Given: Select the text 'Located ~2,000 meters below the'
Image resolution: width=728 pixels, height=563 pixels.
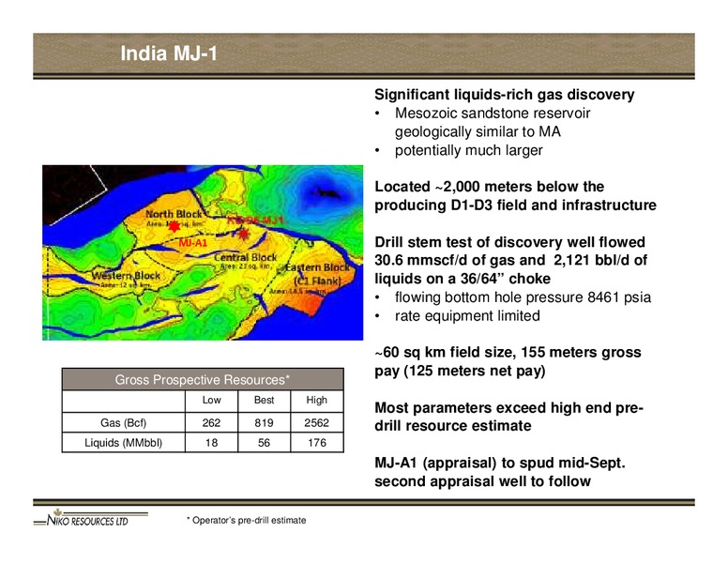Looking at the screenshot, I should (x=490, y=187).
